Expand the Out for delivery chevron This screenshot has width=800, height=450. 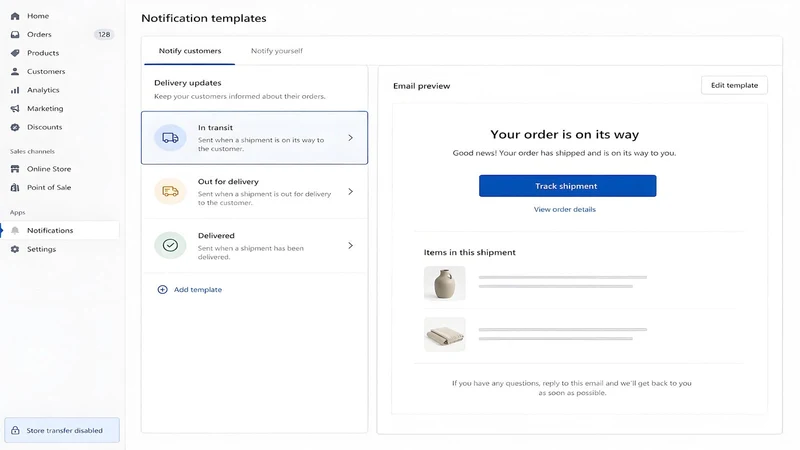click(x=351, y=191)
